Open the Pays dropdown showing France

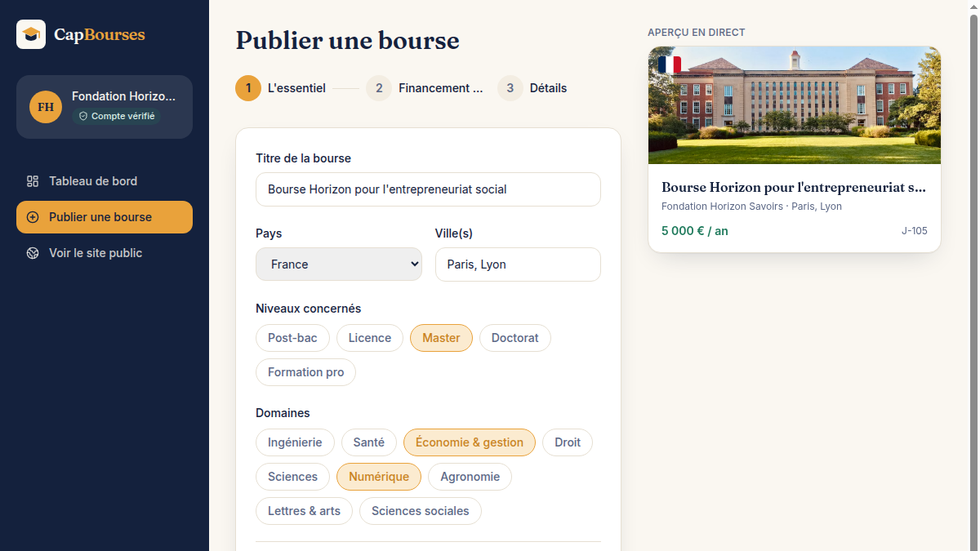click(x=339, y=264)
